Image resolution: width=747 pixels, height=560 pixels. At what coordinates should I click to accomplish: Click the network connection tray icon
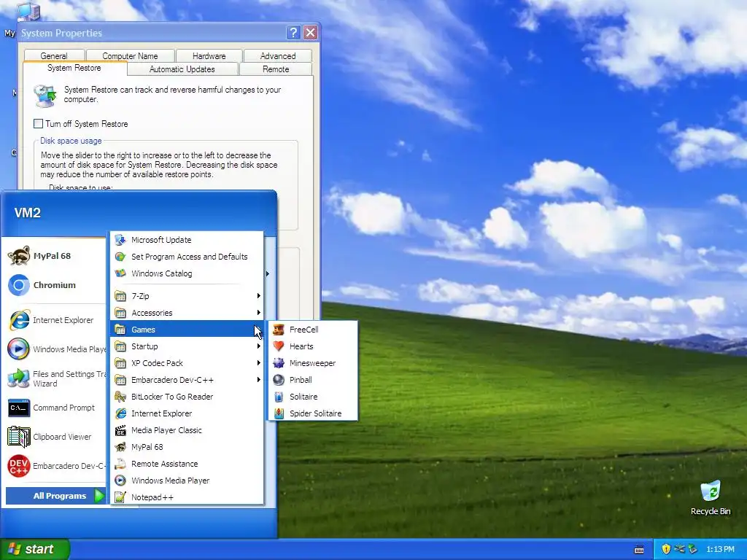[679, 549]
